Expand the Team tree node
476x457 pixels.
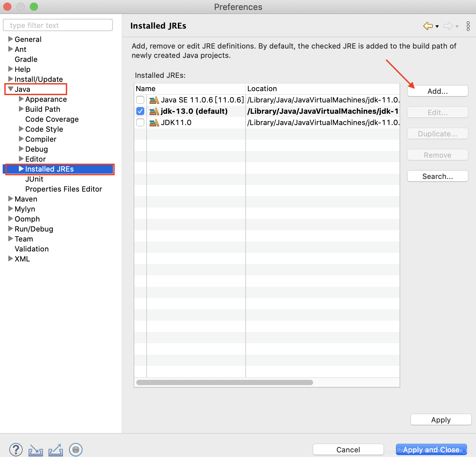point(11,238)
